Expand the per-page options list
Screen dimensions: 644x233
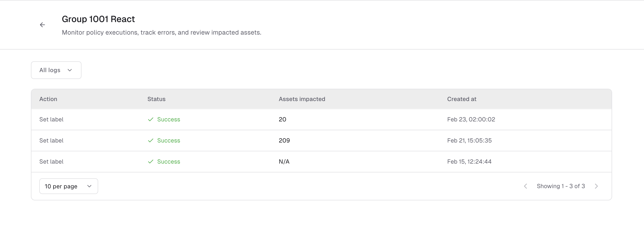point(68,186)
